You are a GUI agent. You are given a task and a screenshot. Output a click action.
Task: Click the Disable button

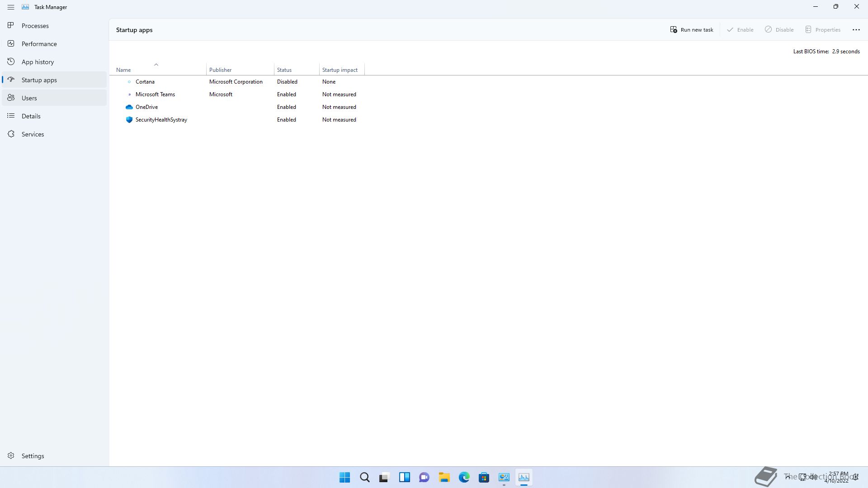point(779,30)
